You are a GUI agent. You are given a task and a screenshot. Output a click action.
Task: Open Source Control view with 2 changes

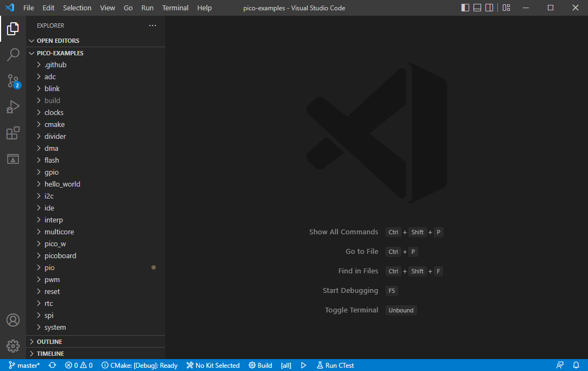(x=14, y=81)
